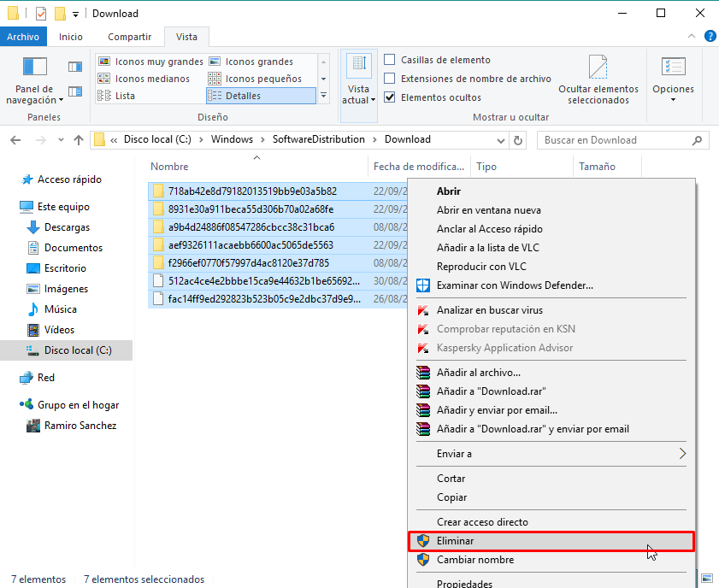Click the Windows breadcrumb in address bar
The image size is (719, 588).
point(232,139)
